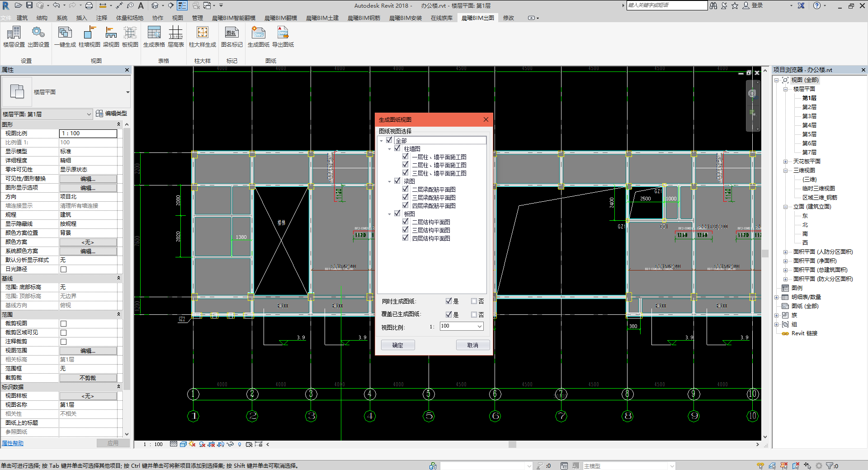
Task: Collapse the 板图 tree node
Action: [x=389, y=214]
